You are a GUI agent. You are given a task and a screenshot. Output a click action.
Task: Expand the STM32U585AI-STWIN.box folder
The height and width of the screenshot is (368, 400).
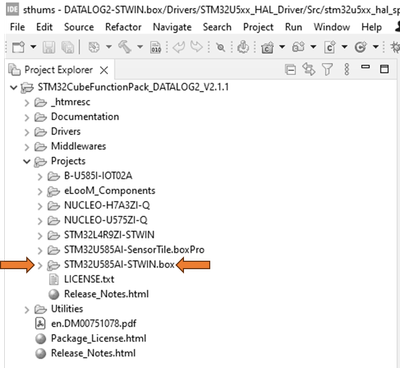click(x=40, y=265)
